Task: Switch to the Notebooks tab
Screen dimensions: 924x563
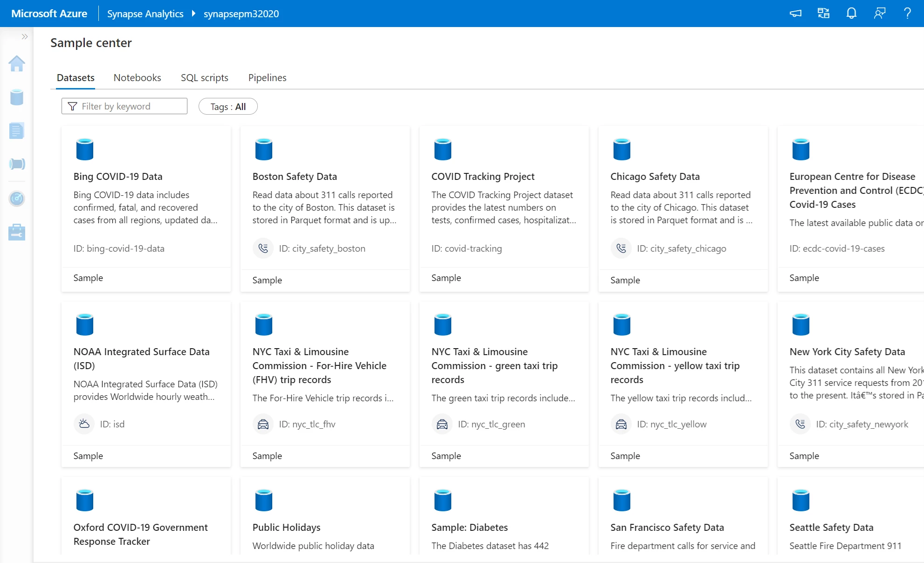Action: tap(137, 77)
